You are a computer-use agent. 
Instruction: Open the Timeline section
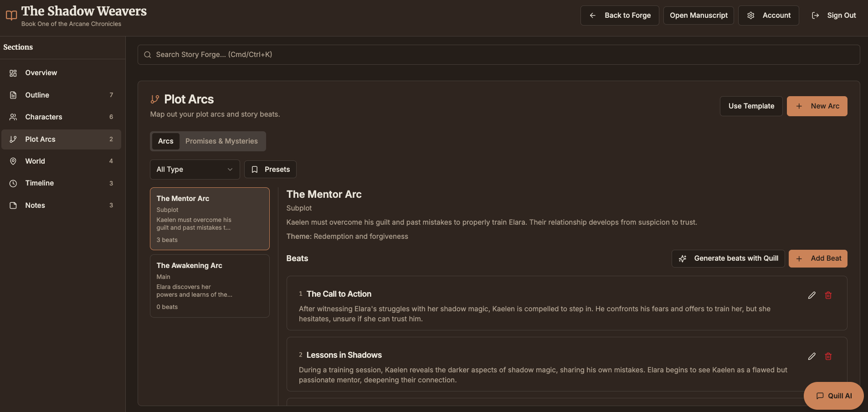(x=61, y=183)
